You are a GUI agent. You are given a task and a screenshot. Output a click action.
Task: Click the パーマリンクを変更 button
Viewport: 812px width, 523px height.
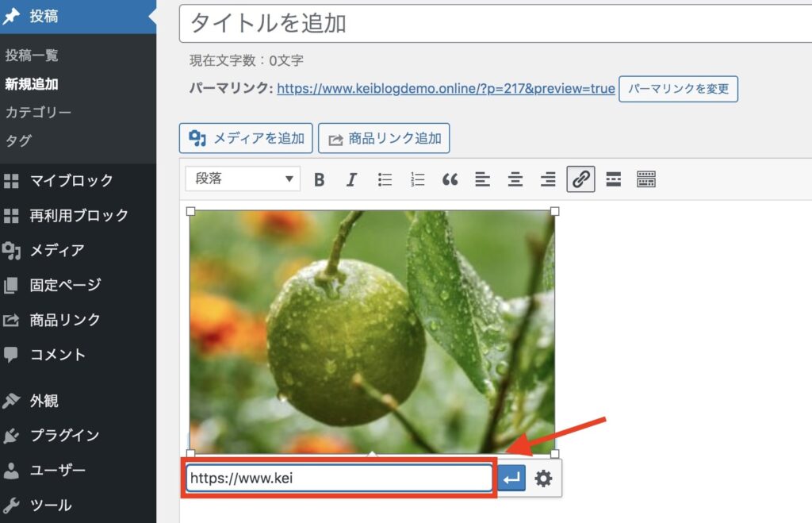(x=679, y=89)
